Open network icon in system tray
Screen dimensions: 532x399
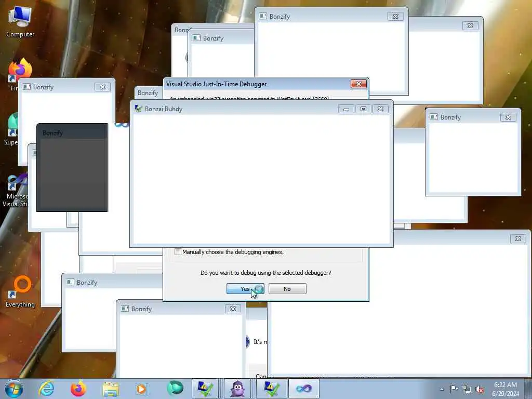coord(467,390)
